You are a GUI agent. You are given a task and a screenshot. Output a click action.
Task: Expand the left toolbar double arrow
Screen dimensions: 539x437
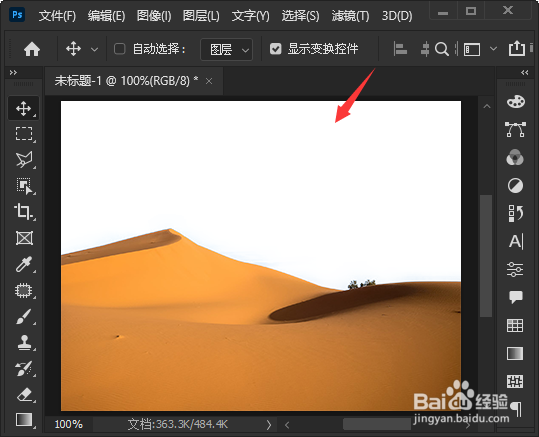[13, 72]
